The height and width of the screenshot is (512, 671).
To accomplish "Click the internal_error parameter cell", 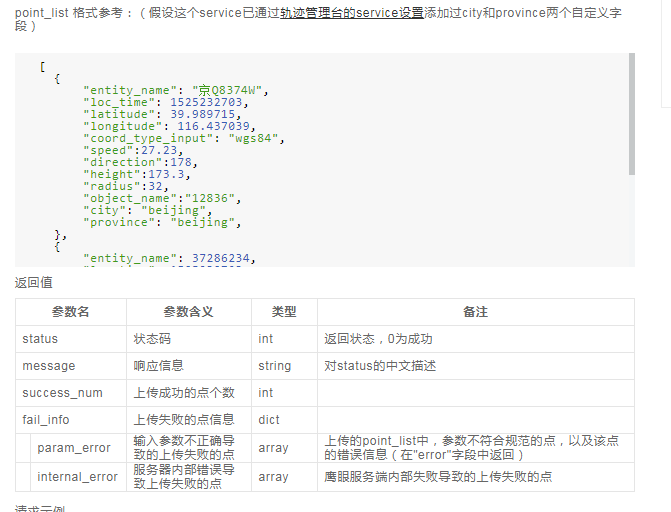I will [78, 477].
